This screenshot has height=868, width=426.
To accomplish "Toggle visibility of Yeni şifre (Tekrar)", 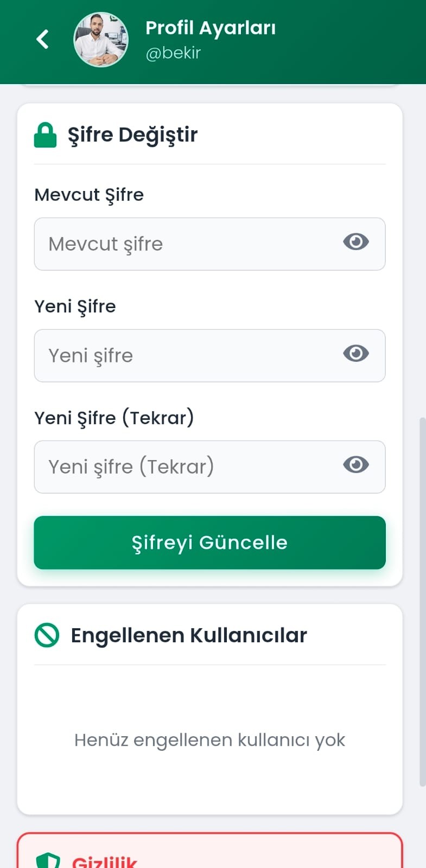I will [356, 465].
